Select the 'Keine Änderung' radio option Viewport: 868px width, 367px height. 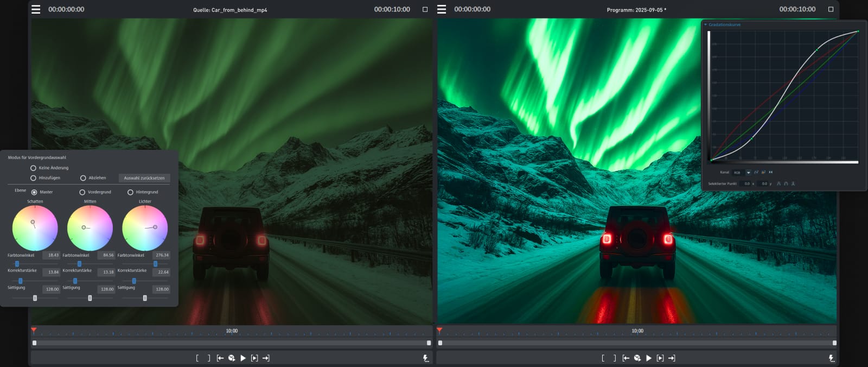point(33,168)
